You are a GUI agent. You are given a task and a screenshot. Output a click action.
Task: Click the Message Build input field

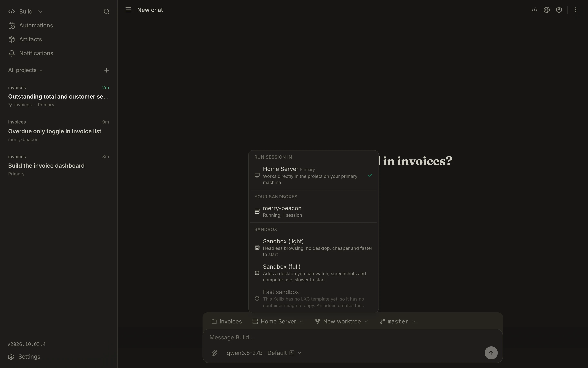tap(352, 338)
